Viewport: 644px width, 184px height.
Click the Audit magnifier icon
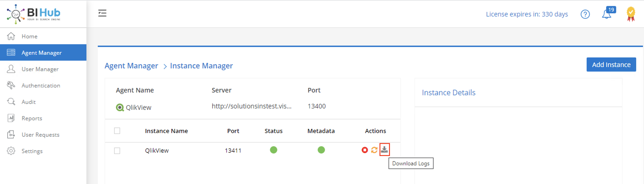coord(11,102)
